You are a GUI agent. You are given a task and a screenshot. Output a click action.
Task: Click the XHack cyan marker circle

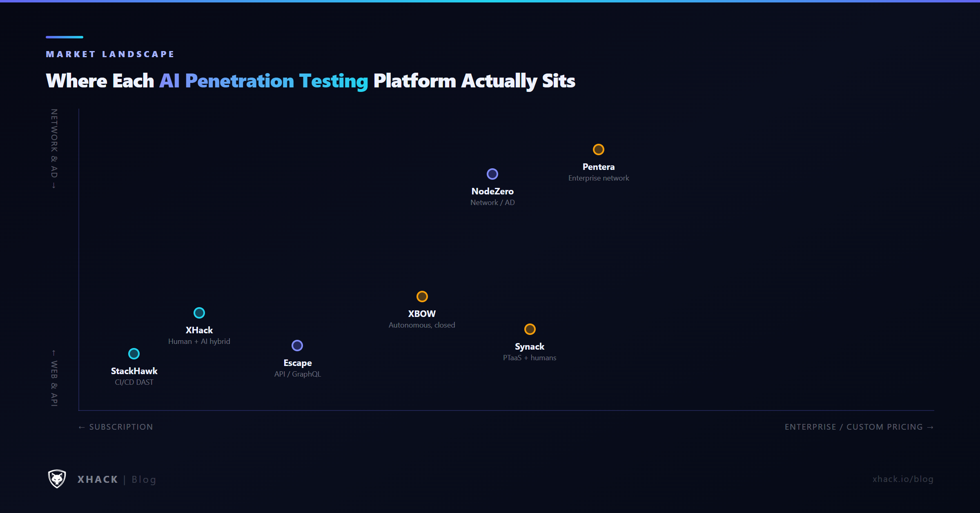tap(199, 313)
